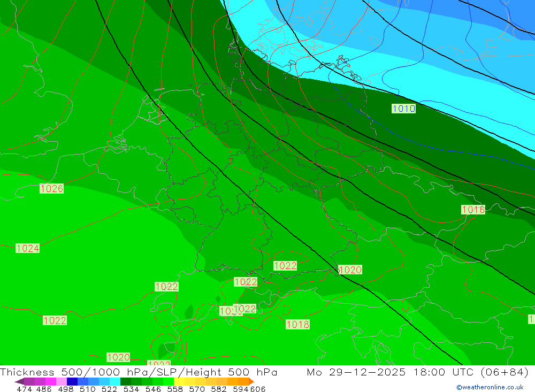Click the darkest green legend swatch above 534
This screenshot has width=535, height=392.
[x=126, y=381]
